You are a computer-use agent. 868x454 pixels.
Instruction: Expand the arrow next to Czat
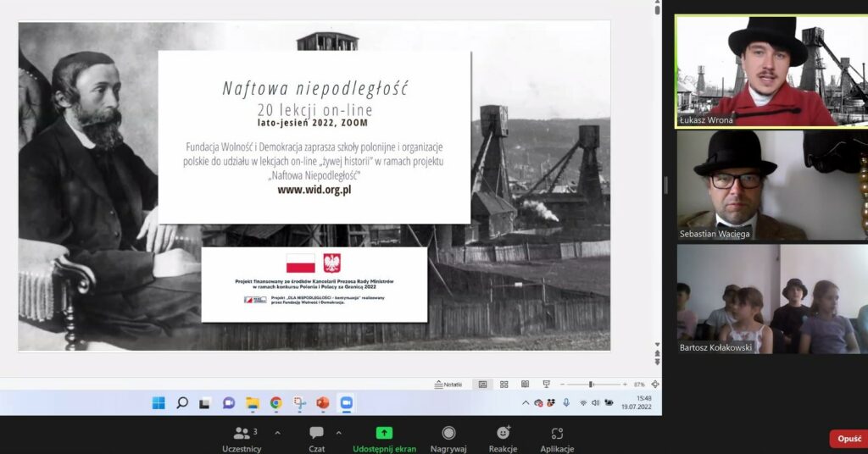pos(338,432)
